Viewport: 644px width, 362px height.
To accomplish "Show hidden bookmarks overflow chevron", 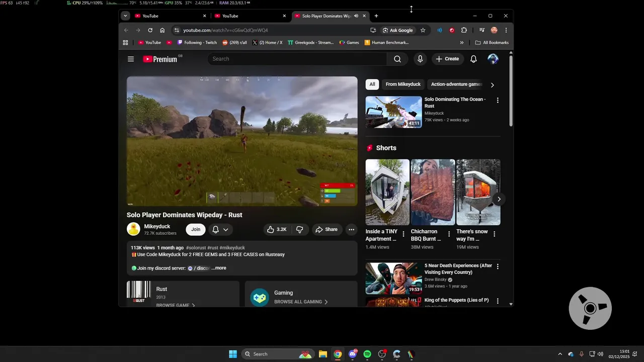I will point(461,43).
